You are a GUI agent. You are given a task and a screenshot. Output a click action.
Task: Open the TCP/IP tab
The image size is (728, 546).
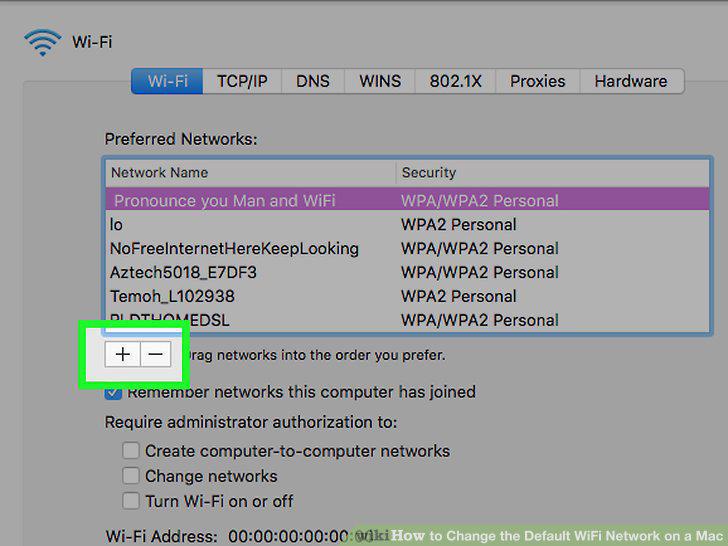click(242, 81)
